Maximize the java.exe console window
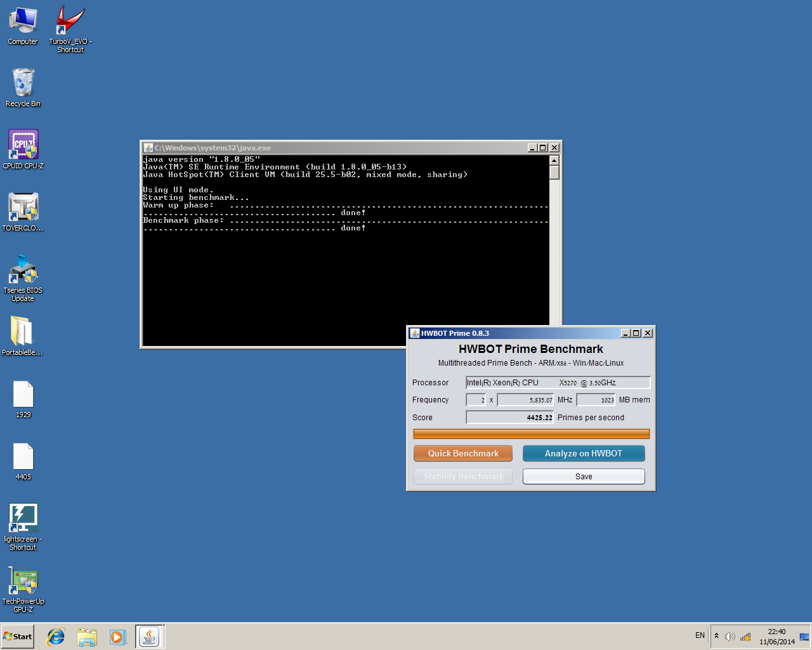The image size is (812, 650). 542,148
